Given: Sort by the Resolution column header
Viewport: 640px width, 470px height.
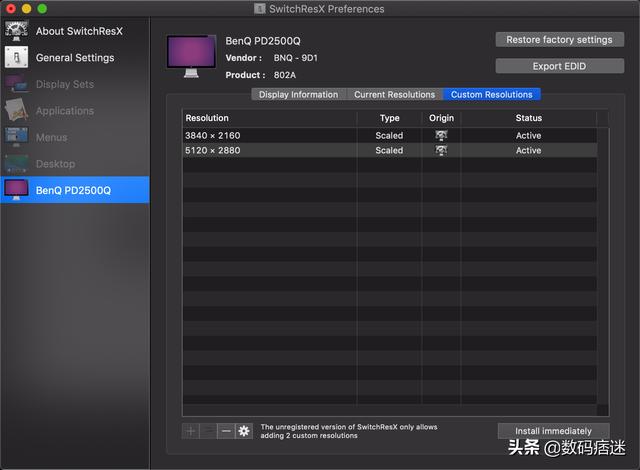Looking at the screenshot, I should 269,118.
